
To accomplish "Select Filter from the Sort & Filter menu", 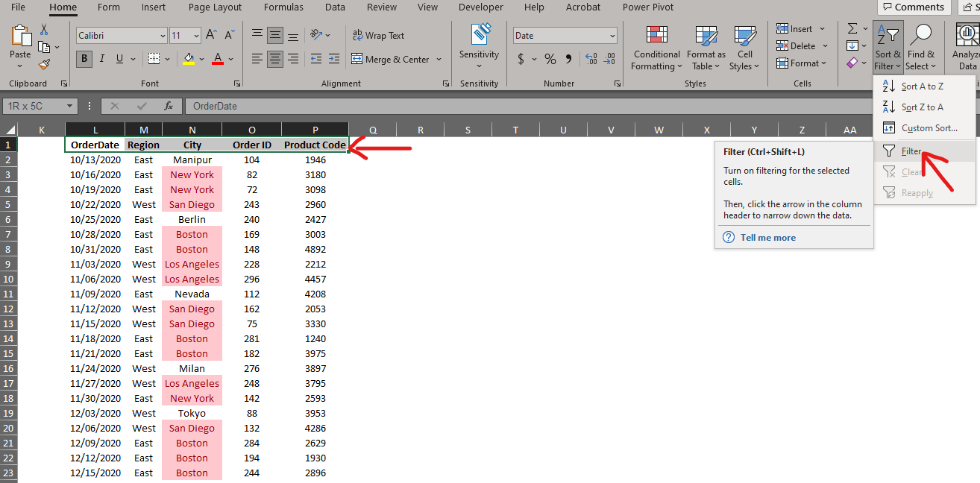I will tap(911, 151).
